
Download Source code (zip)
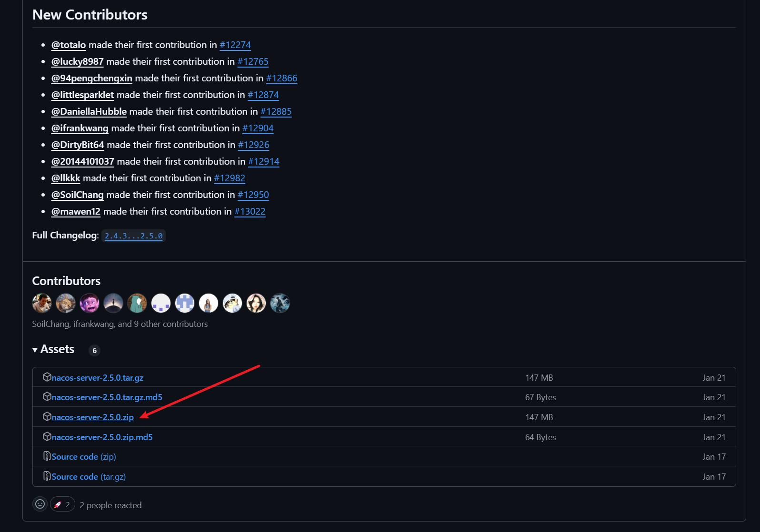(x=84, y=457)
